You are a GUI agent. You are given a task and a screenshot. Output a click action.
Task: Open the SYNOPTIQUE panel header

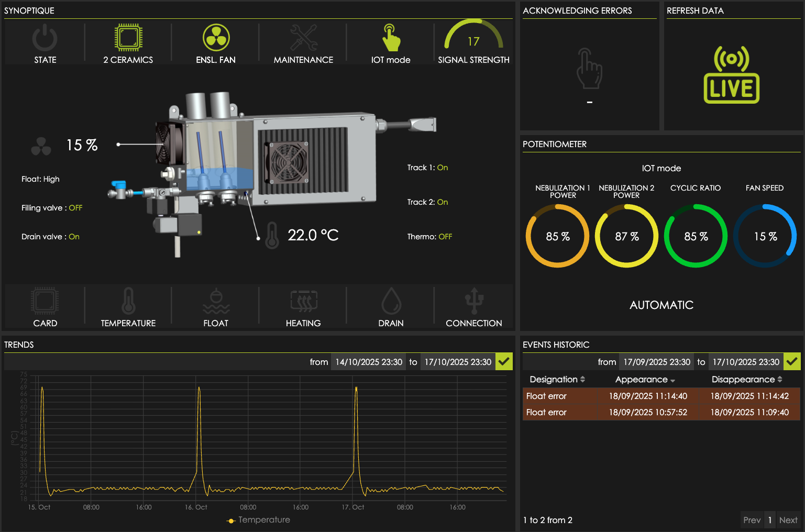[x=29, y=10]
